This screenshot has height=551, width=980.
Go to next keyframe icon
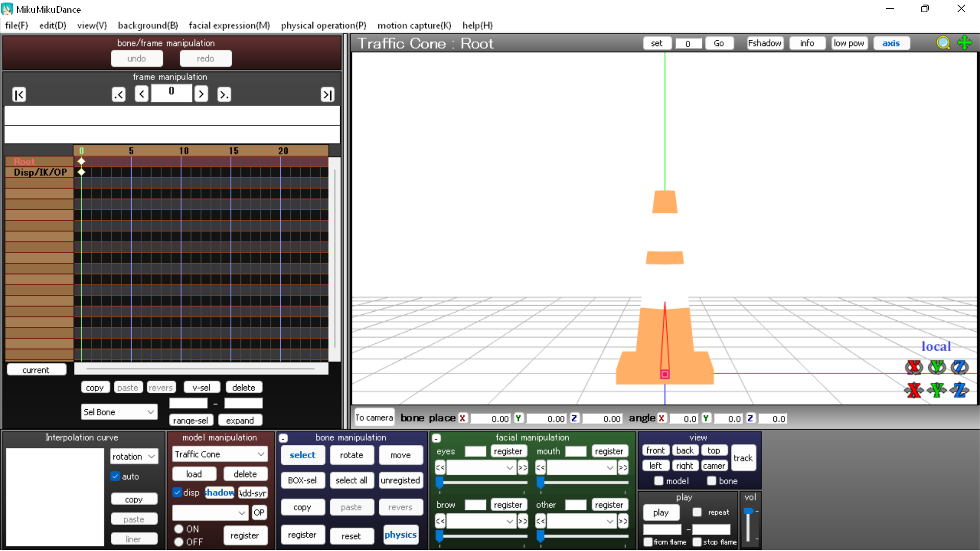click(224, 94)
